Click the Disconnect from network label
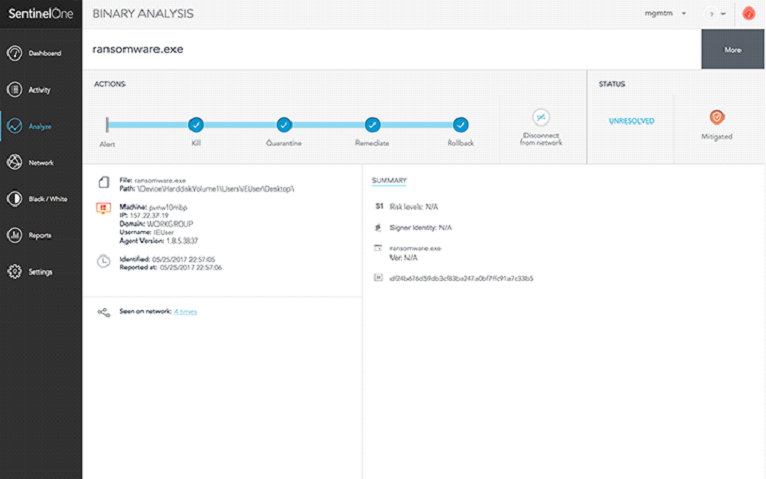 tap(541, 139)
